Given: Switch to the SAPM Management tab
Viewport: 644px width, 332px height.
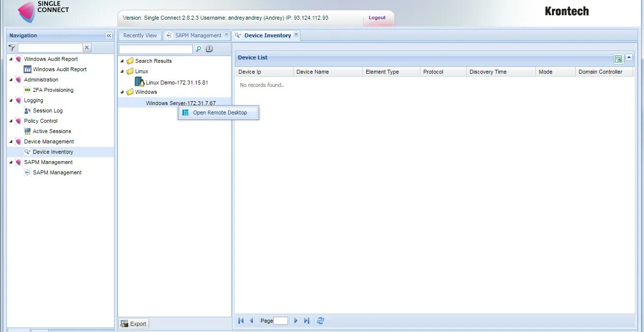Looking at the screenshot, I should coord(197,35).
